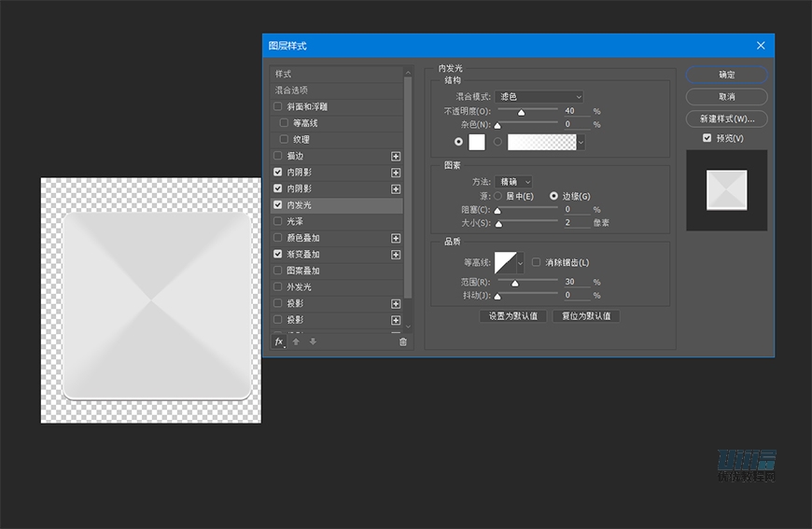Click the styles list vertical scrollbar
The width and height of the screenshot is (812, 529).
(408, 188)
